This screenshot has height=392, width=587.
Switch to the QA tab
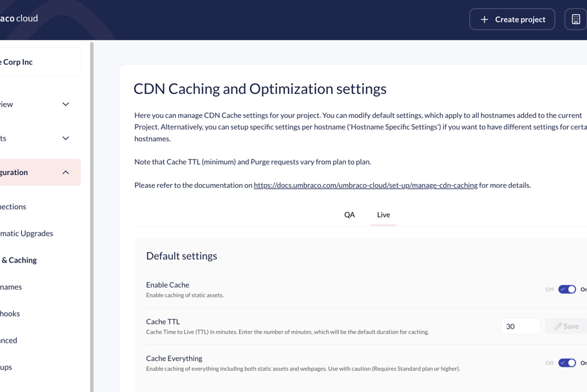point(350,214)
